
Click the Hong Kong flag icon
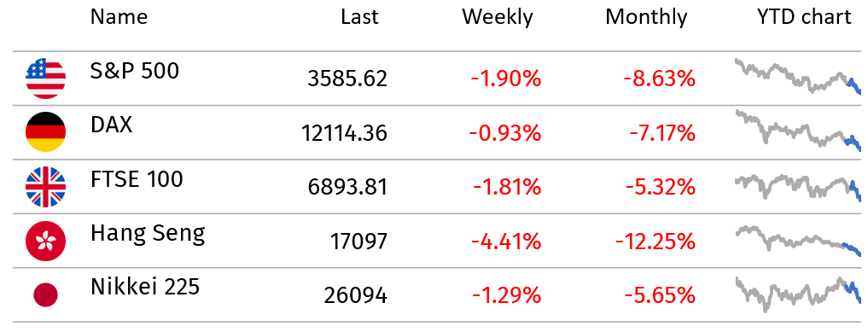click(x=45, y=242)
